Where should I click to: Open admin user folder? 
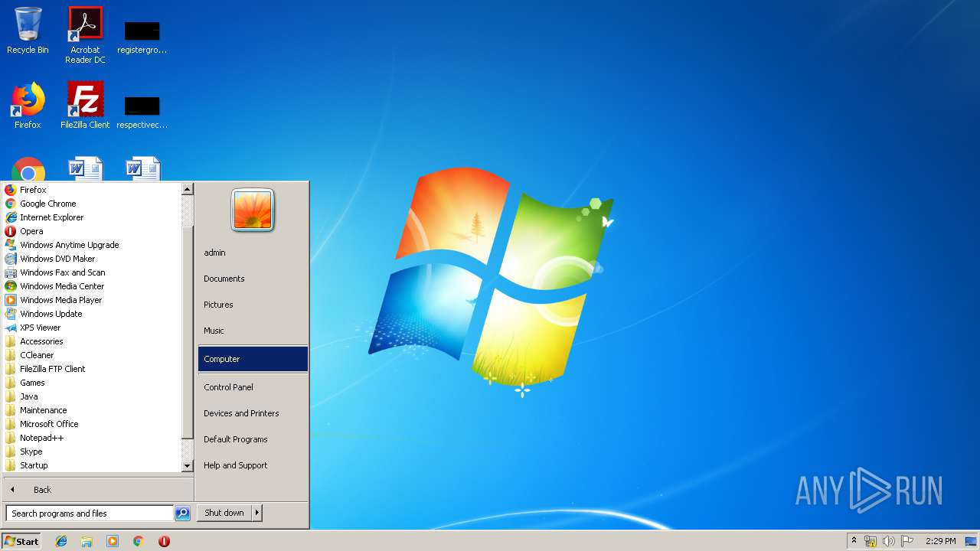(253, 253)
